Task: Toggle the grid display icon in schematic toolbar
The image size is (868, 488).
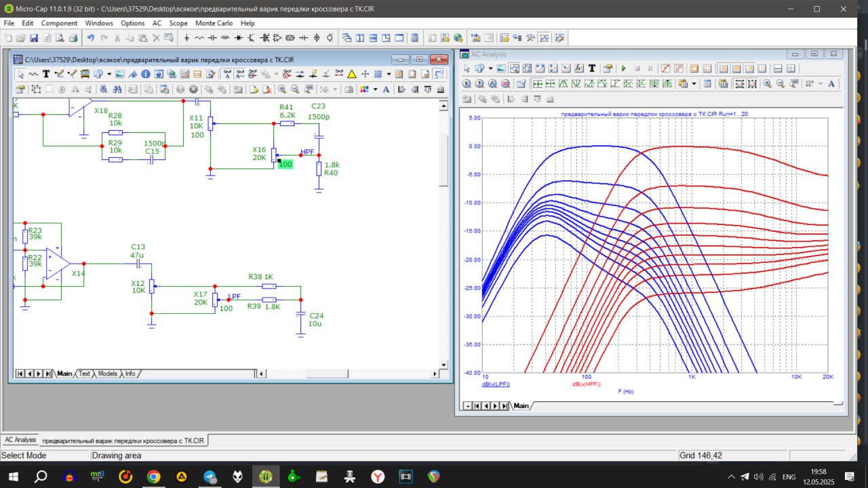Action: (378, 74)
